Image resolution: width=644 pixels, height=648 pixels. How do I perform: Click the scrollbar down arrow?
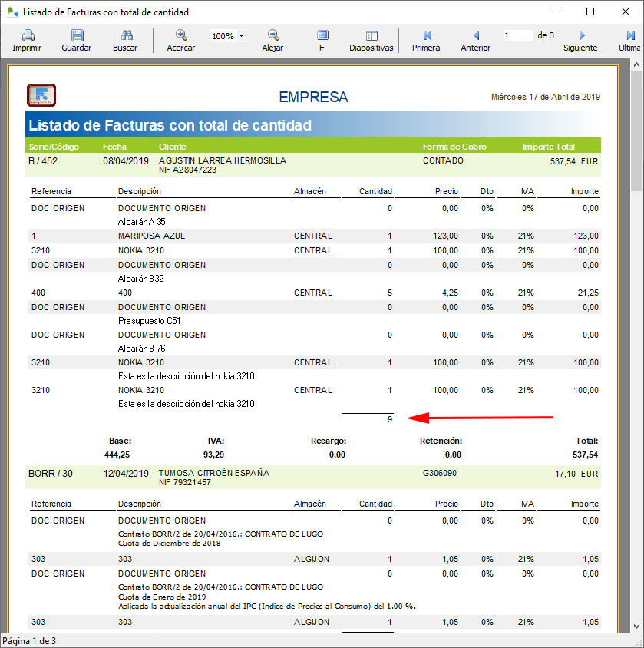point(636,627)
